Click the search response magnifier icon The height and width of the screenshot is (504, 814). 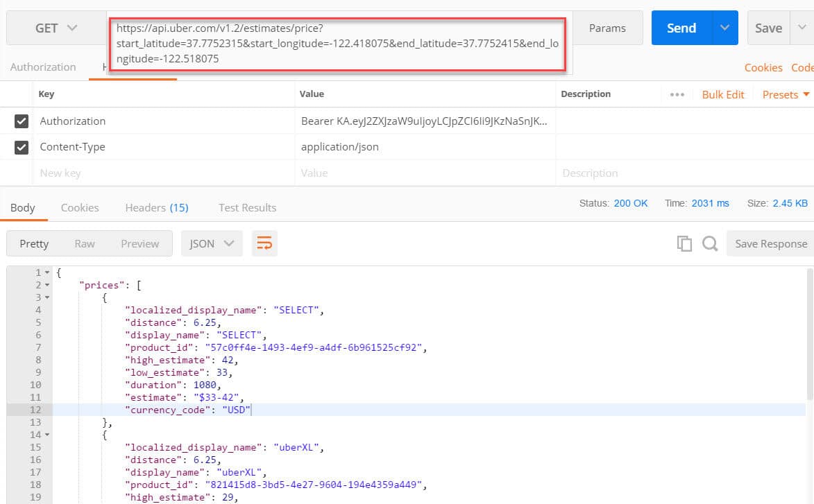tap(709, 243)
